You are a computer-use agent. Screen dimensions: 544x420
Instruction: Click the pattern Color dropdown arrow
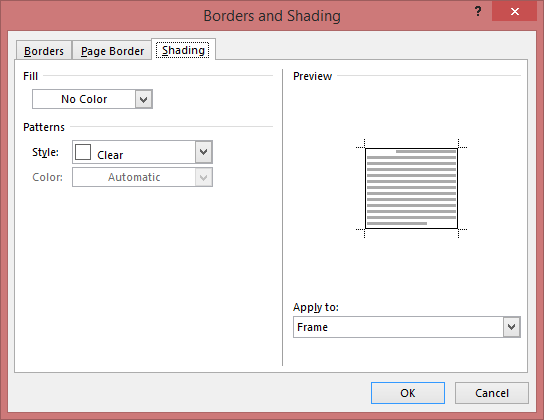coord(204,177)
